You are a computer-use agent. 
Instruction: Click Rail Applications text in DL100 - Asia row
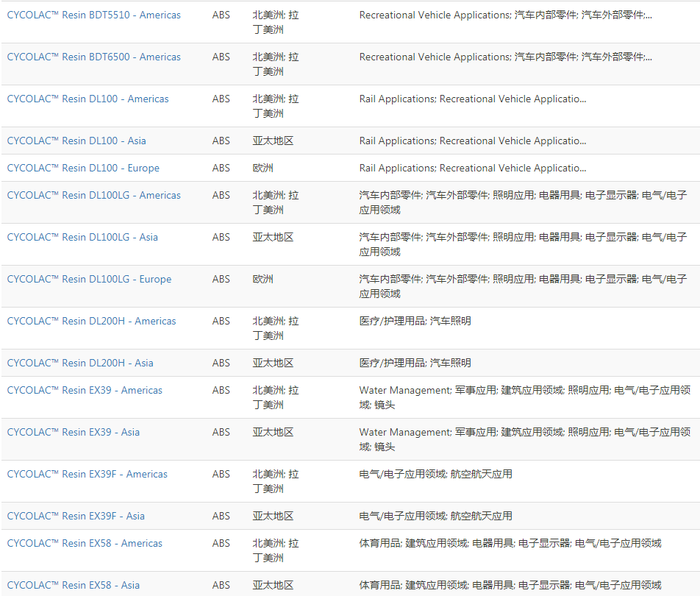(x=472, y=141)
